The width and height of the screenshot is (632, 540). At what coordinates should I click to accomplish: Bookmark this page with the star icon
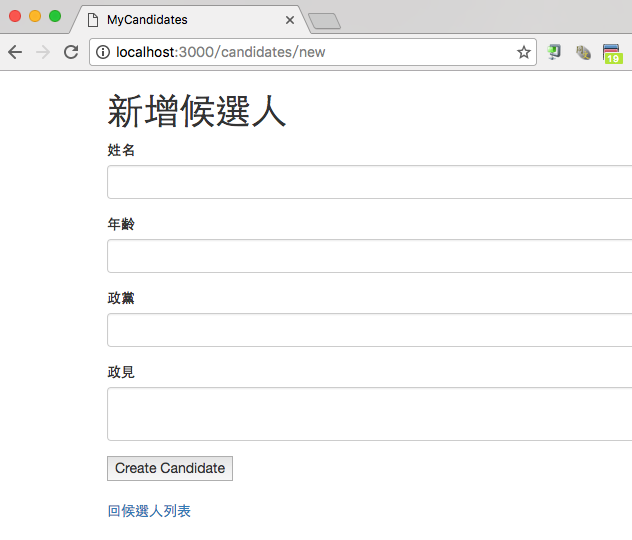click(x=524, y=52)
